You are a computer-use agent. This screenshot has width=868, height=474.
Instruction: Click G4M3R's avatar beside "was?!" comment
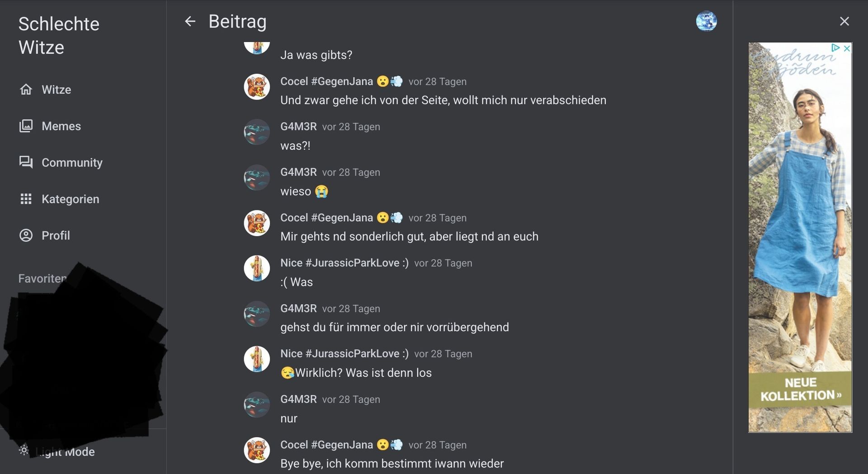257,132
